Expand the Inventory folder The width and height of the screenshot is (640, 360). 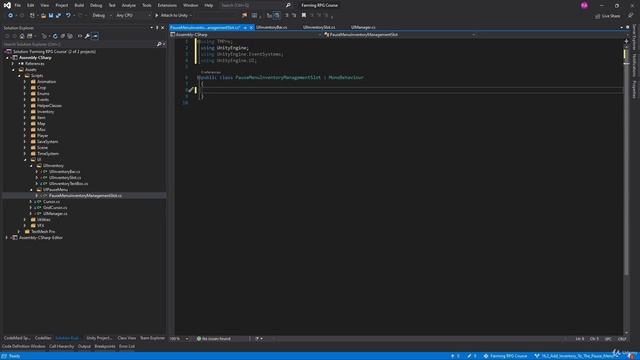(x=25, y=111)
